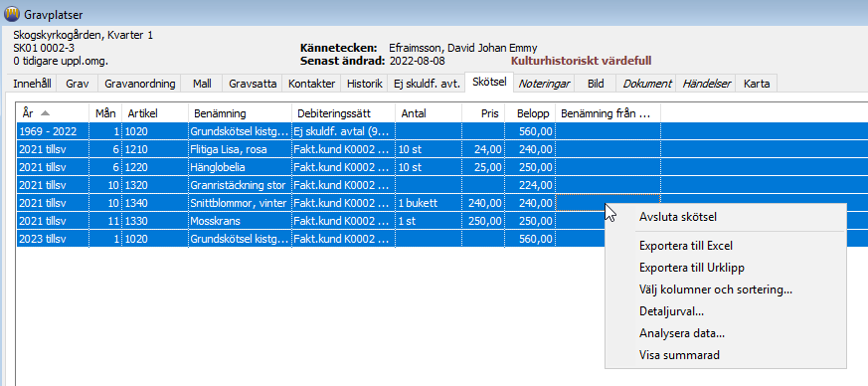Switch to the Kontakter tab

tap(311, 85)
